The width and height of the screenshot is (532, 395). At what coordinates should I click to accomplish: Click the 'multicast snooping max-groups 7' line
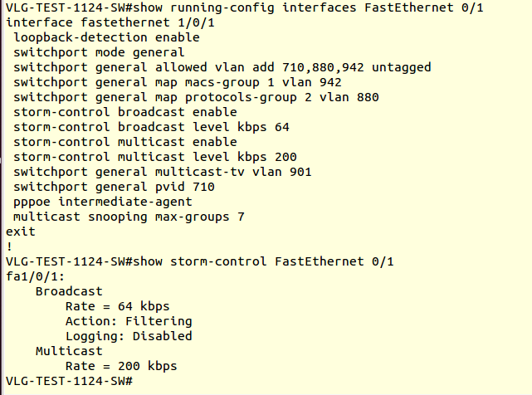coord(129,217)
